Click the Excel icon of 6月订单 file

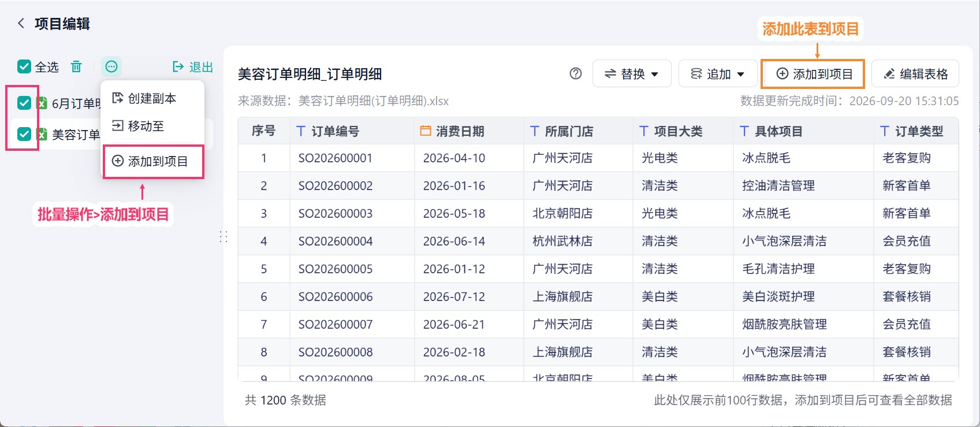pyautogui.click(x=42, y=103)
